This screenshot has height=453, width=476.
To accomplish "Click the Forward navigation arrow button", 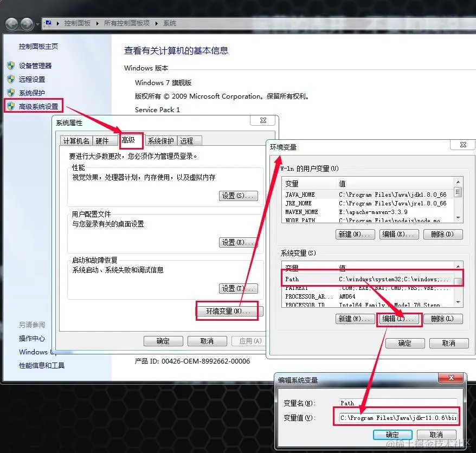I will (27, 24).
